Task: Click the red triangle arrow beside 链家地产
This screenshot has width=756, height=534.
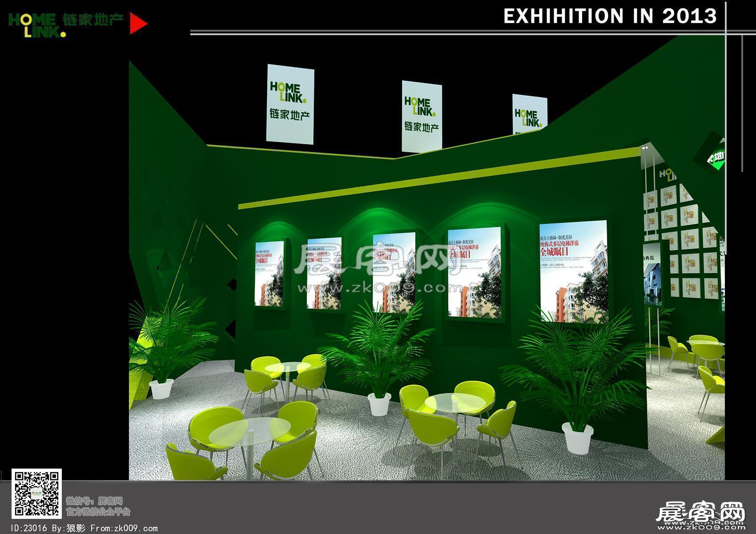Action: point(139,24)
